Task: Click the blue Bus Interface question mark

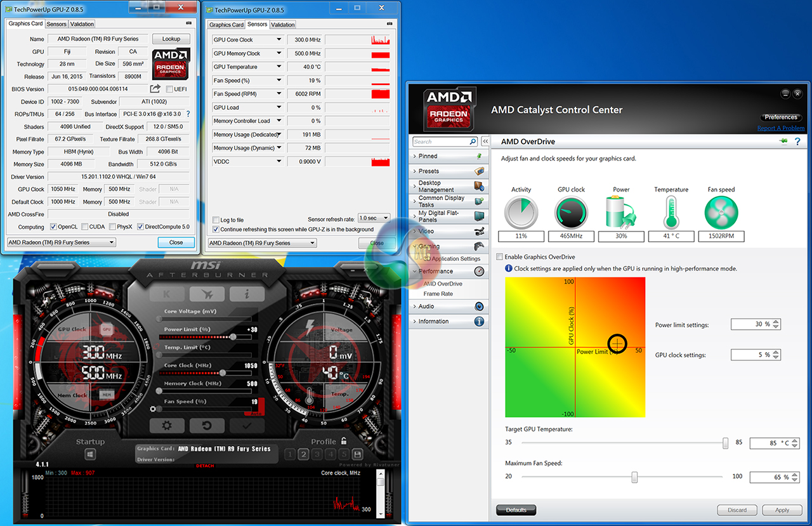Action: click(188, 114)
